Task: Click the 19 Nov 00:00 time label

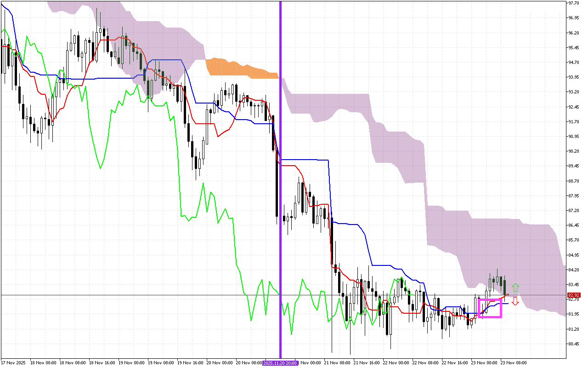Action: (x=132, y=363)
